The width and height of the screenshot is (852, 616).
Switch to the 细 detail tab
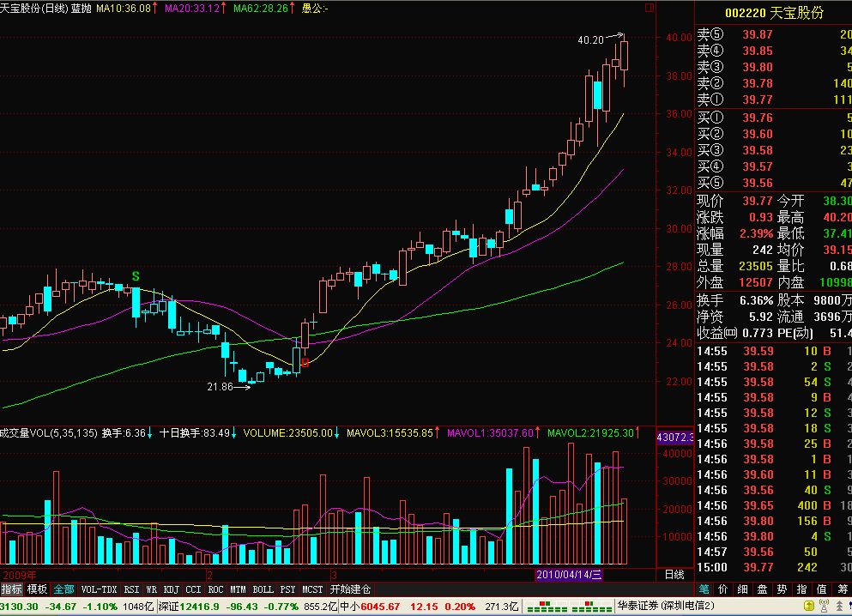[x=742, y=589]
